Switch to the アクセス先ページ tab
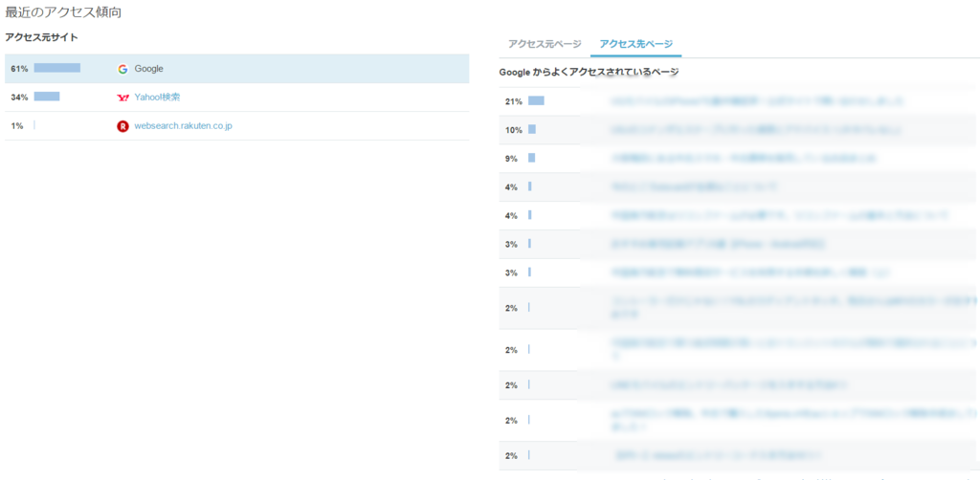Viewport: 980px width, 480px height. click(x=635, y=44)
